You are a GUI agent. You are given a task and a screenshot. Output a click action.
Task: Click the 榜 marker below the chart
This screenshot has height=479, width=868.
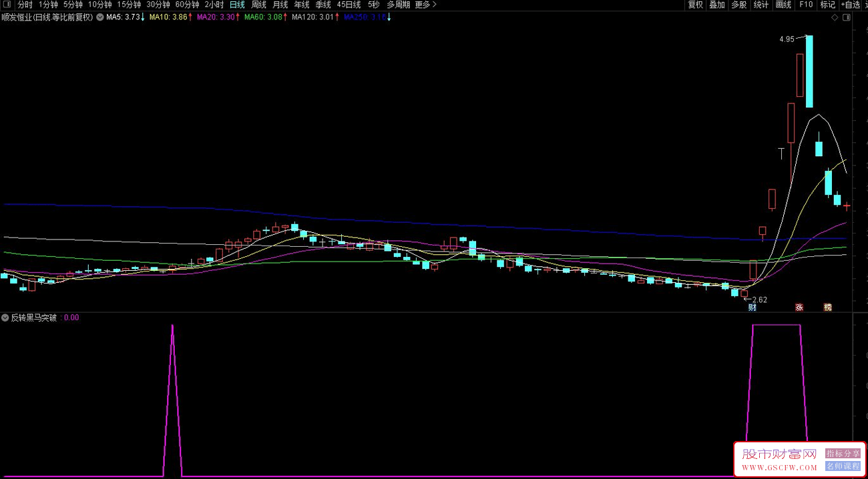(x=828, y=307)
